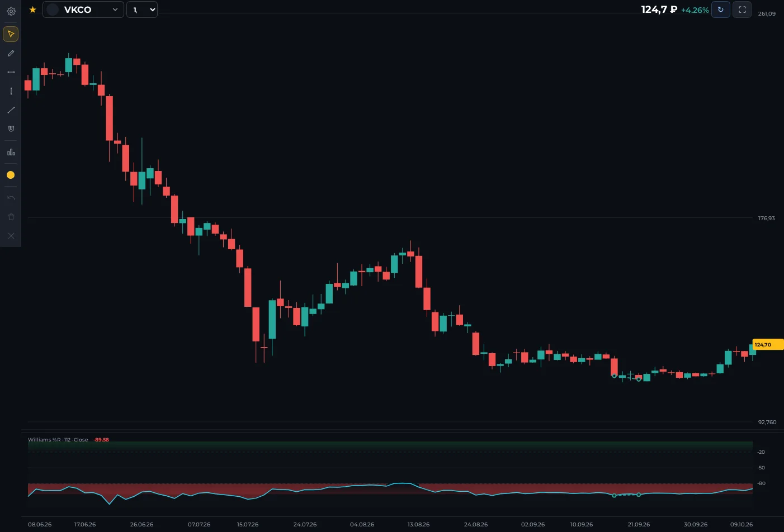Click the 08.06.26 date axis label
Viewport: 784px width, 532px height.
pos(40,525)
